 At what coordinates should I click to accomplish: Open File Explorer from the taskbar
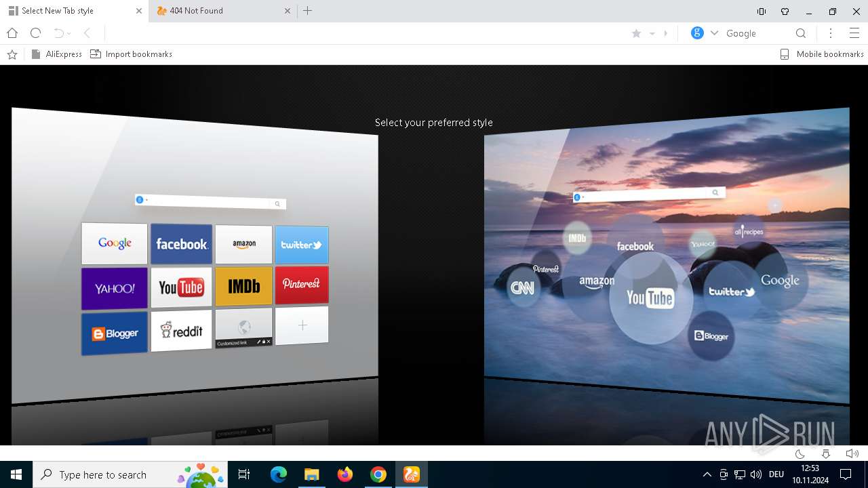tap(311, 474)
